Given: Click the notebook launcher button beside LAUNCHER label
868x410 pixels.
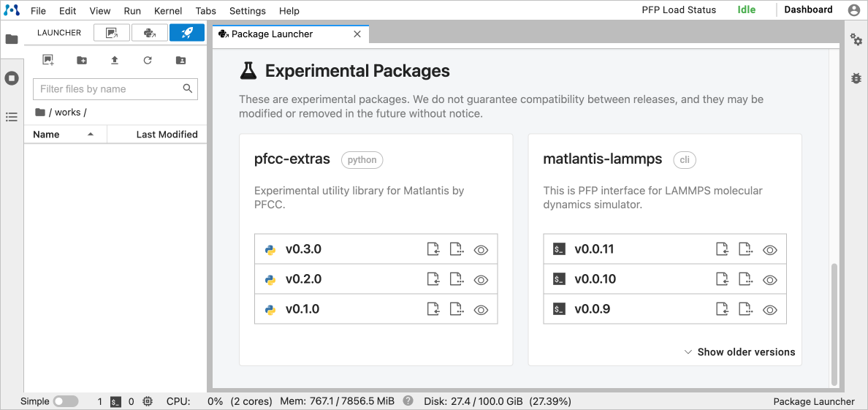Looking at the screenshot, I should click(x=112, y=33).
